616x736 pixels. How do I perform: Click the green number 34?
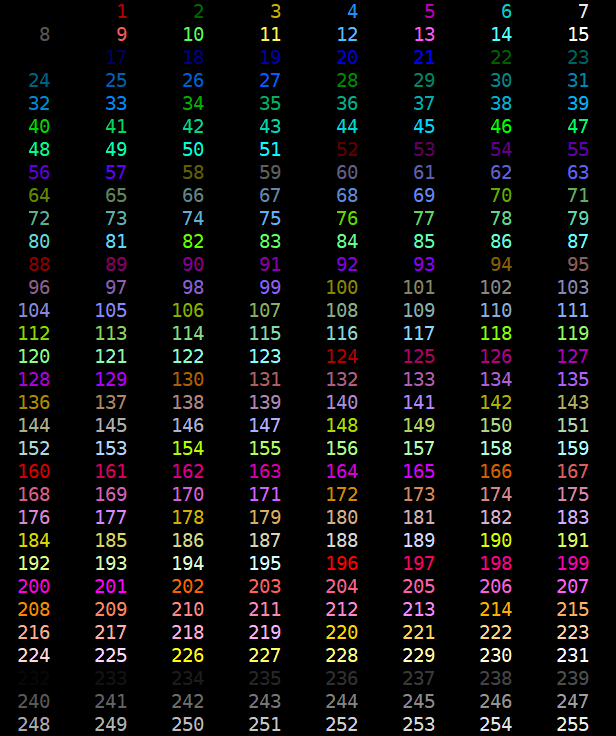[193, 103]
